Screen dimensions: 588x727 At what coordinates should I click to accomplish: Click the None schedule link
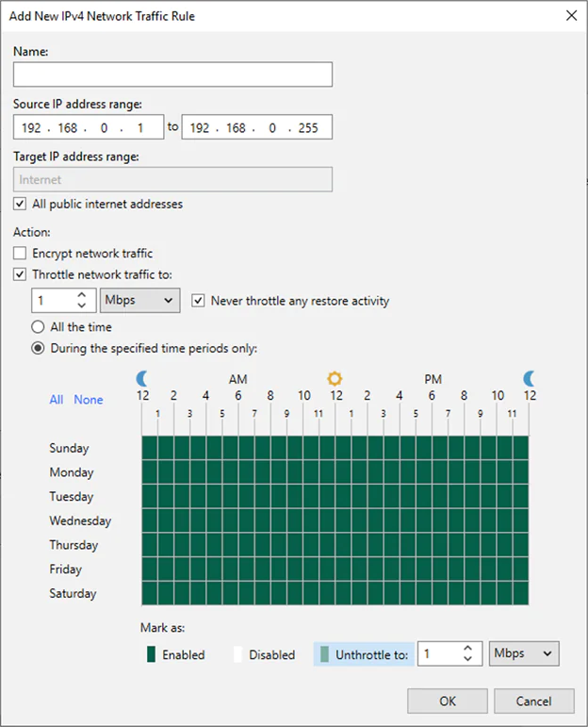pyautogui.click(x=89, y=400)
